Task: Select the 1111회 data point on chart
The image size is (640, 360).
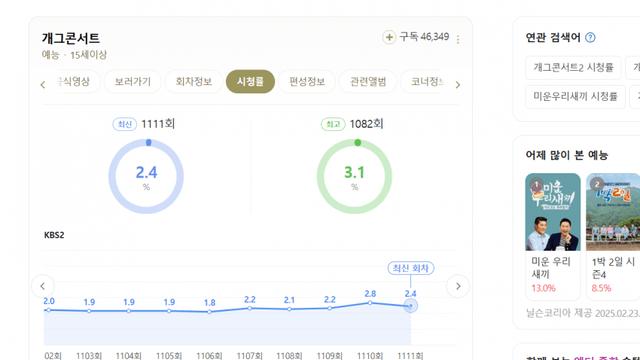Action: (x=411, y=306)
